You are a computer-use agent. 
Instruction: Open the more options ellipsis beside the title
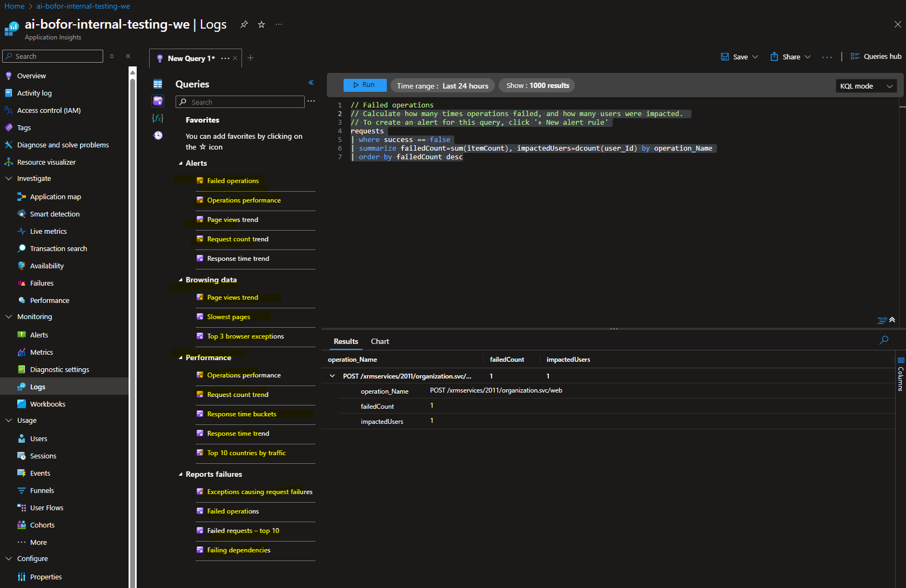(279, 24)
